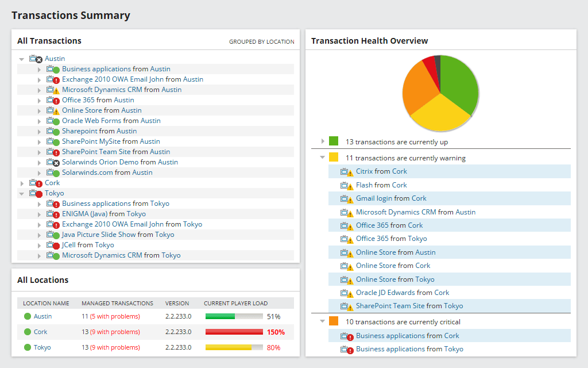Click the critical status icon beside Exchange 2010 OWA Email John
Screen dimensions: 588x368
56,79
